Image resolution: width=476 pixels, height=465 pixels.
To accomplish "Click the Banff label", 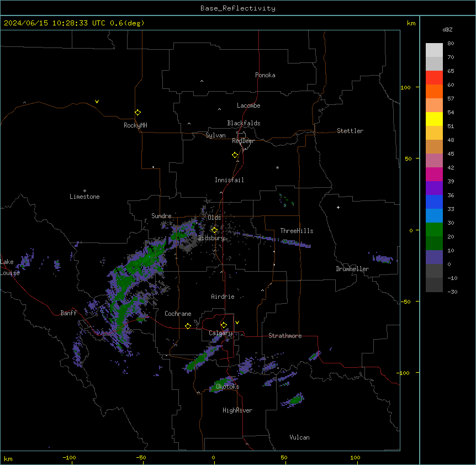I will click(x=68, y=313).
